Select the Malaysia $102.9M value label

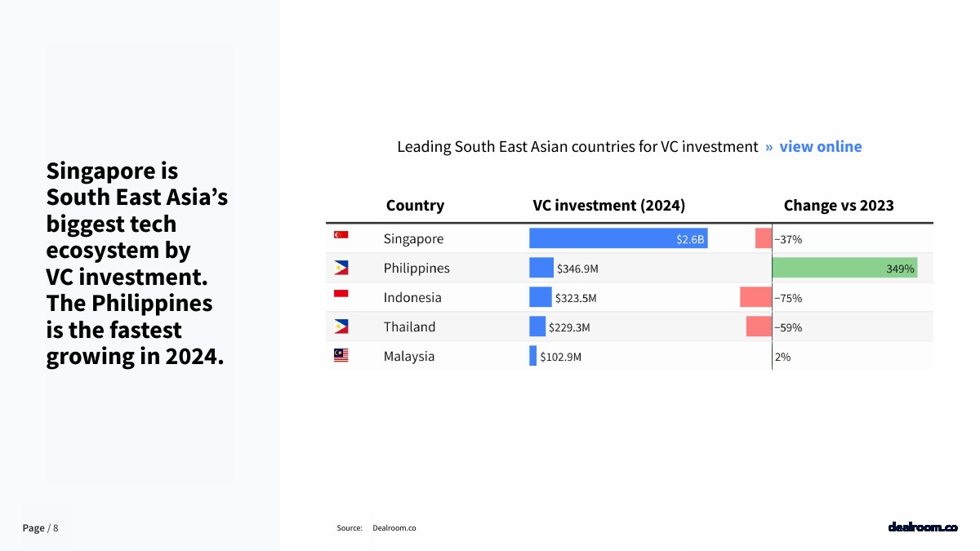tap(560, 357)
